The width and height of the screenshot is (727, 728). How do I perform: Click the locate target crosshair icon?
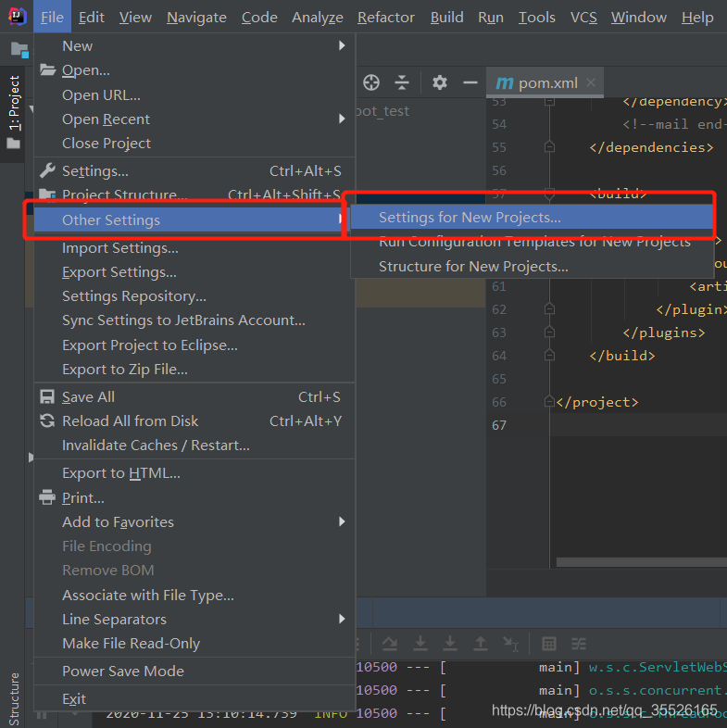[371, 82]
